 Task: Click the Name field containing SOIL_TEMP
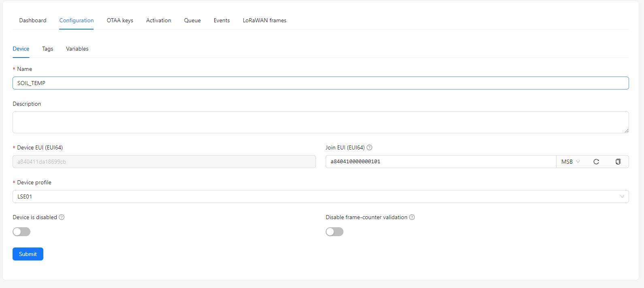tap(320, 83)
